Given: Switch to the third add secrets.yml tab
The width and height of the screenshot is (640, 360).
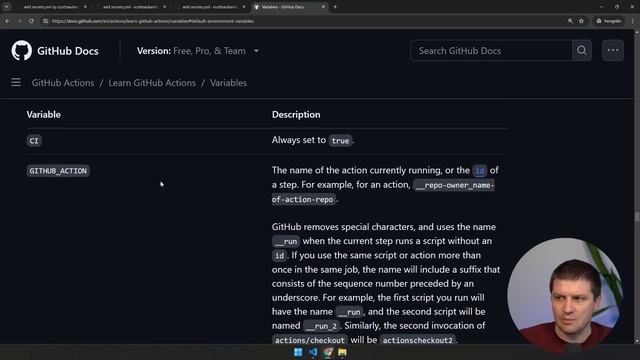Looking at the screenshot, I should pyautogui.click(x=210, y=7).
